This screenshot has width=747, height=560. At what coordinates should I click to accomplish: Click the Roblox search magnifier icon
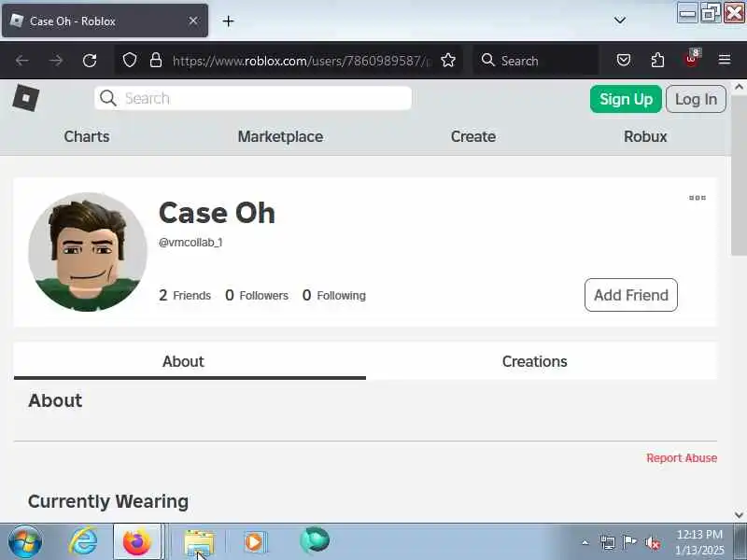(108, 98)
